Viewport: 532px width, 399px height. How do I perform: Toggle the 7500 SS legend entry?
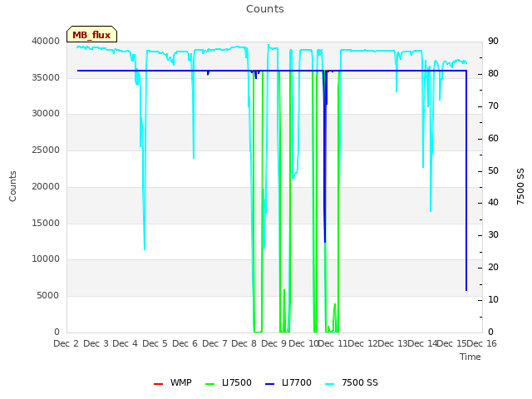tap(351, 382)
